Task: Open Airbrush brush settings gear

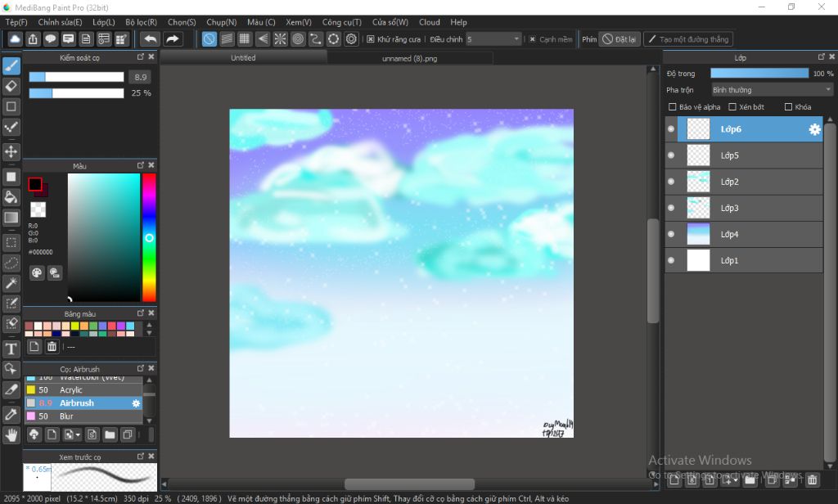Action: coord(136,403)
